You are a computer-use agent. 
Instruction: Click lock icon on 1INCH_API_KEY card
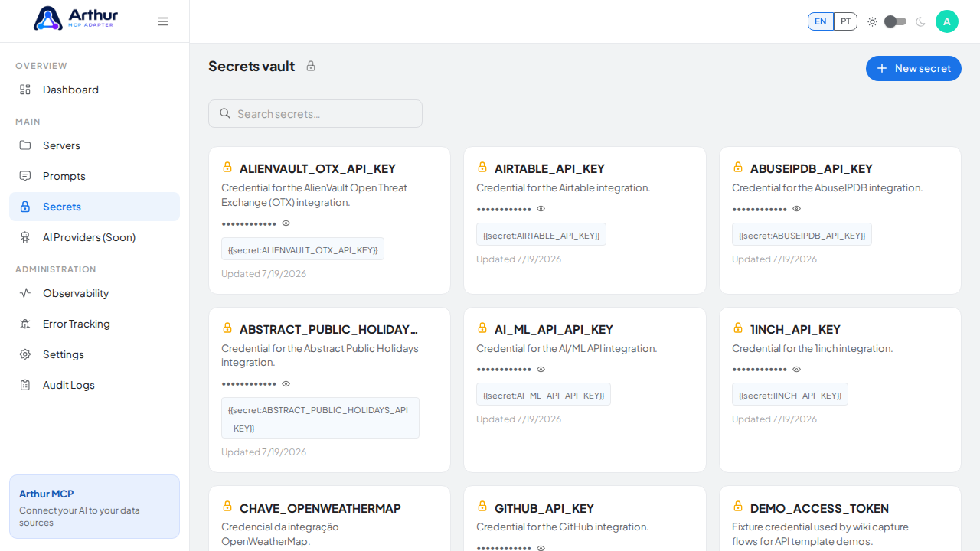tap(738, 328)
